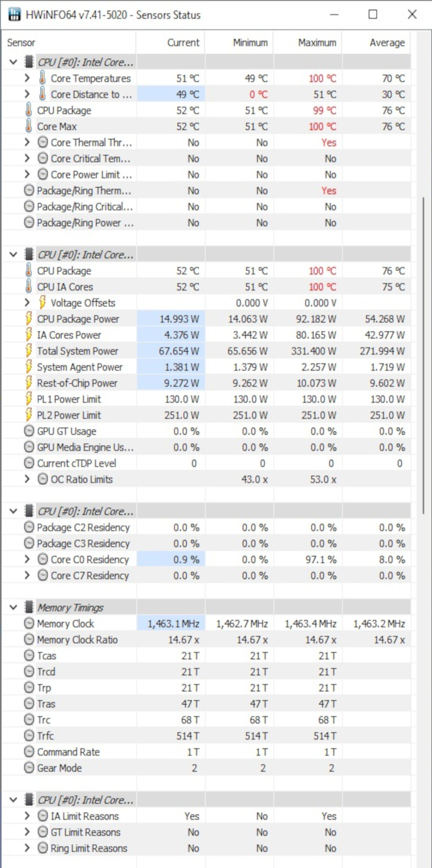The image size is (432, 868).
Task: Click the HWiNFO64 app icon in title bar
Action: click(14, 15)
